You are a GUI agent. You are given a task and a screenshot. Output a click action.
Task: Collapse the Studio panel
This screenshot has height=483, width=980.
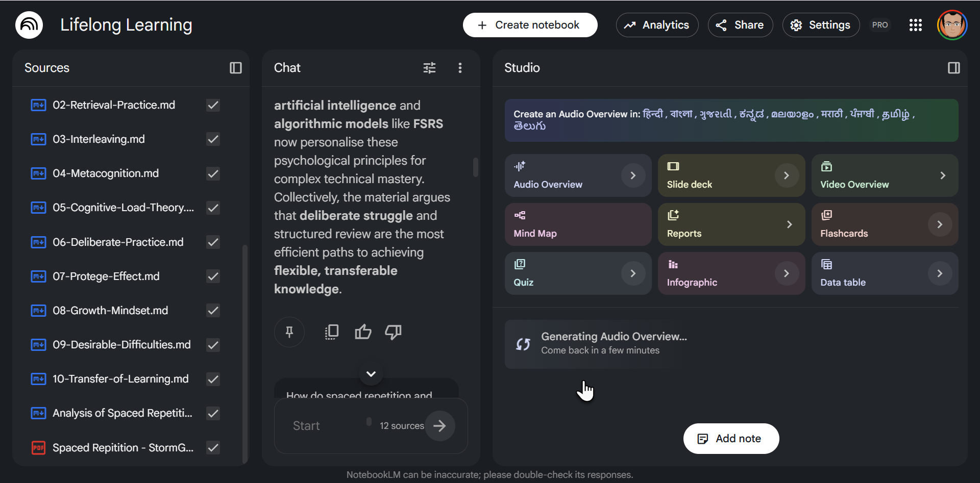click(954, 68)
